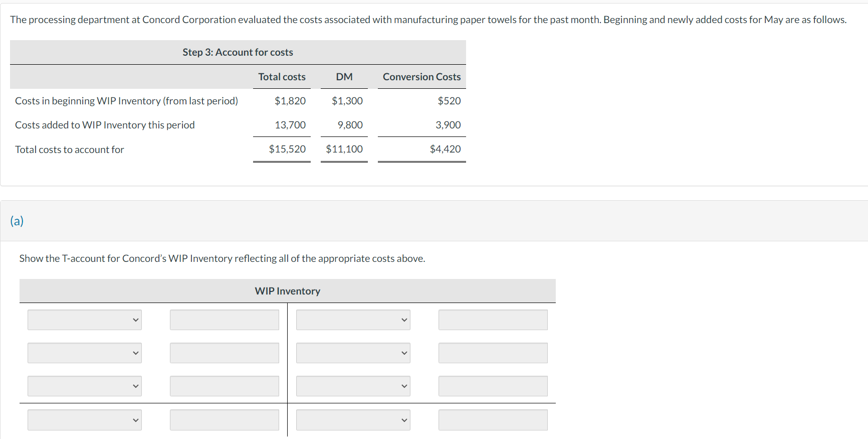Click the 'Total costs to account for' label
868x439 pixels.
[70, 150]
